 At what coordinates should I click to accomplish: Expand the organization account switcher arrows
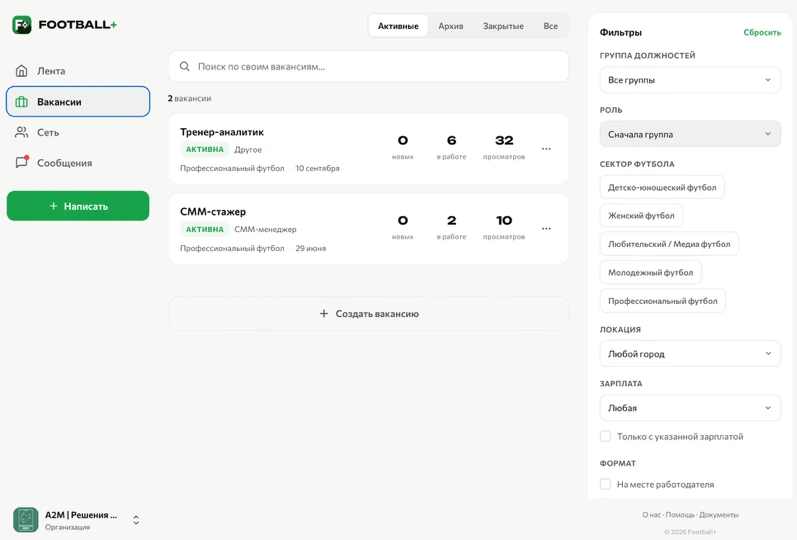point(136,520)
